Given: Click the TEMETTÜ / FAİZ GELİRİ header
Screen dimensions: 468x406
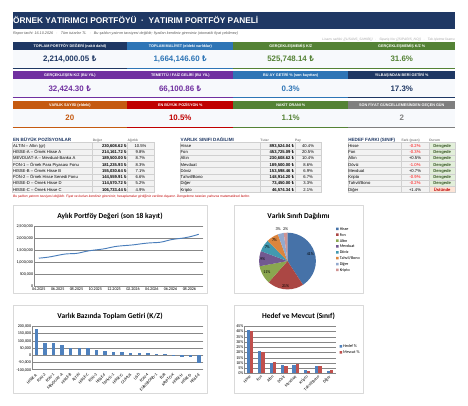Looking at the screenshot, I should pos(180,75).
